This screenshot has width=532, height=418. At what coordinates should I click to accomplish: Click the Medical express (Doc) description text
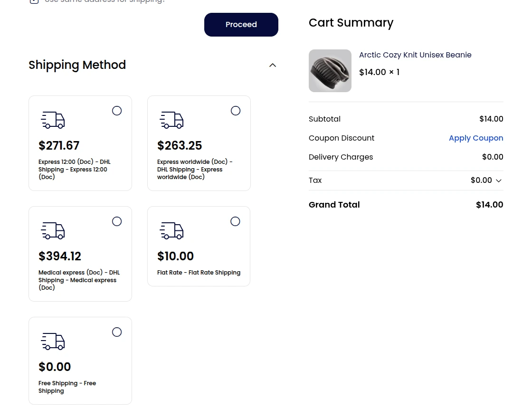79,280
